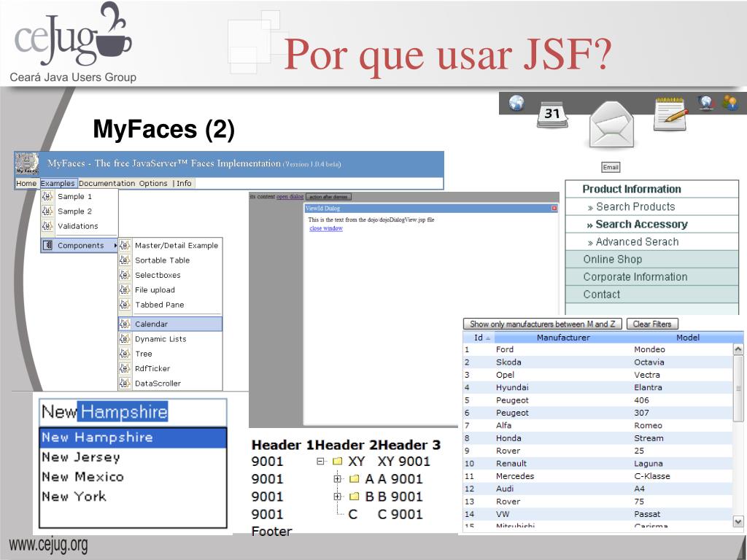Click the notepad with pencil icon
747x560 pixels.
671,114
